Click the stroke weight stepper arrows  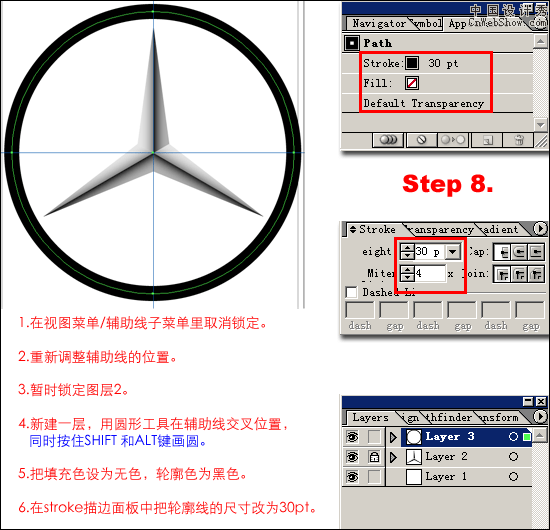coord(407,251)
